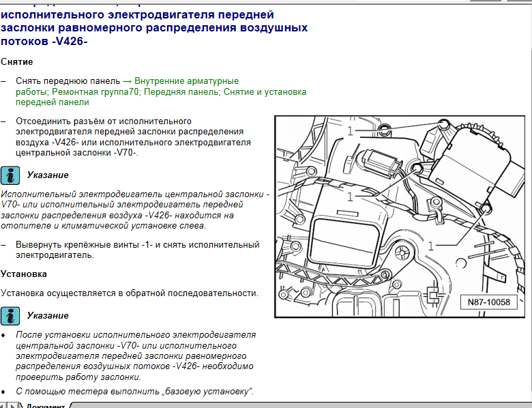Click the servo motor assembly diagram
Viewport: 532px width, 408px height.
tap(402, 216)
